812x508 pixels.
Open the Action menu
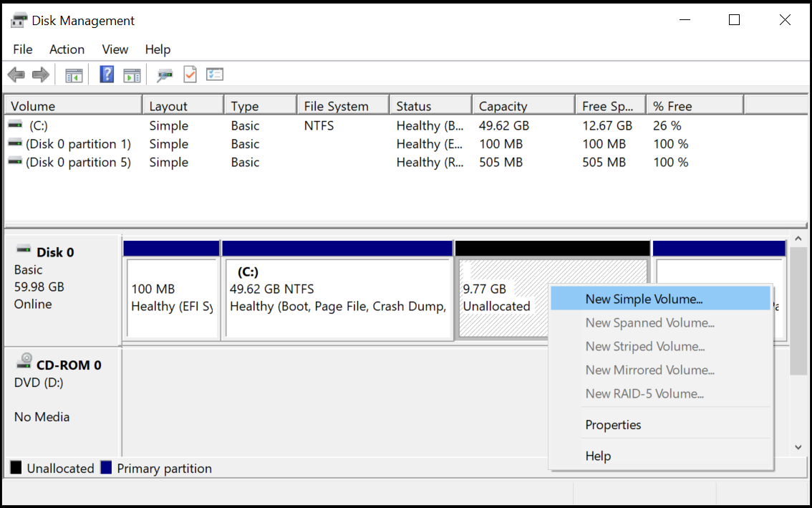tap(67, 49)
